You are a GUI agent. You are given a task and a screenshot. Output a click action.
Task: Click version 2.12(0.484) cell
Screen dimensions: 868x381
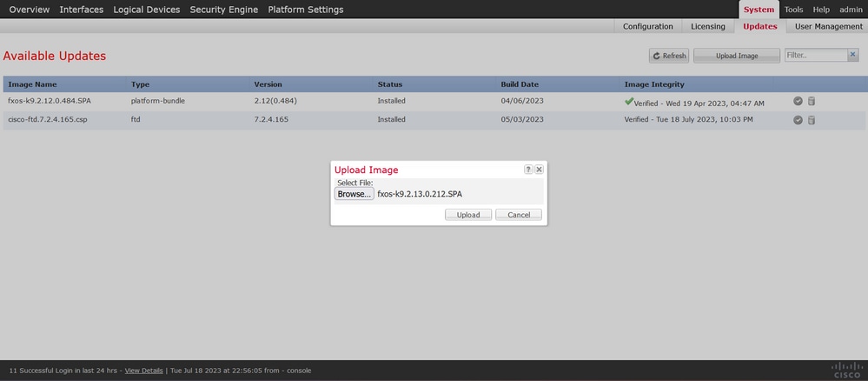pos(277,101)
